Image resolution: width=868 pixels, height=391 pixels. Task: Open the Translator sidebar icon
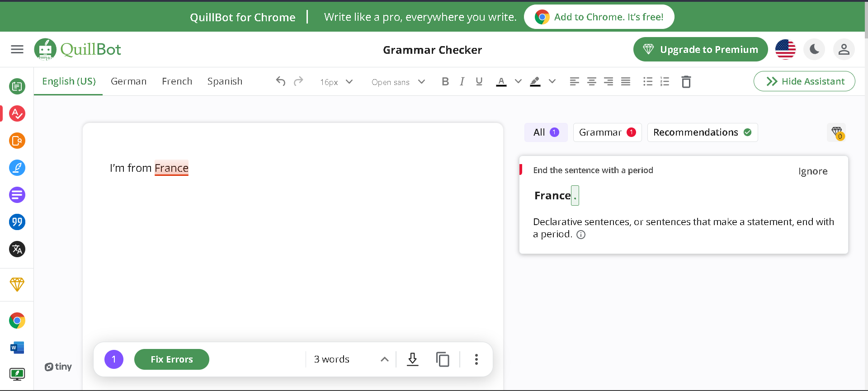pyautogui.click(x=17, y=249)
